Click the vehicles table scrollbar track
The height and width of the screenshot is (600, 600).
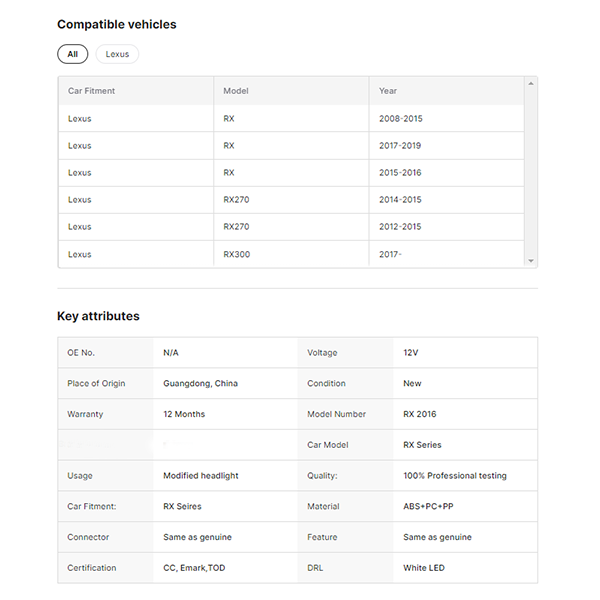tap(531, 170)
